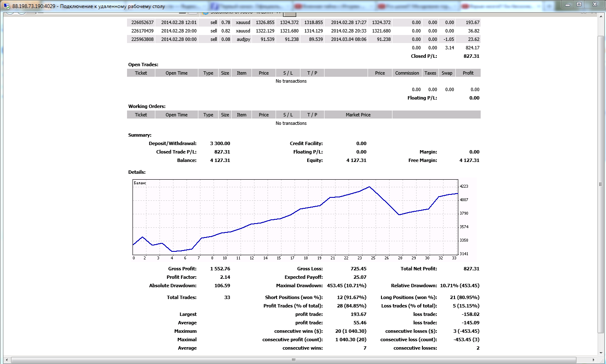
Task: Click the audjpy item cell
Action: (x=243, y=39)
